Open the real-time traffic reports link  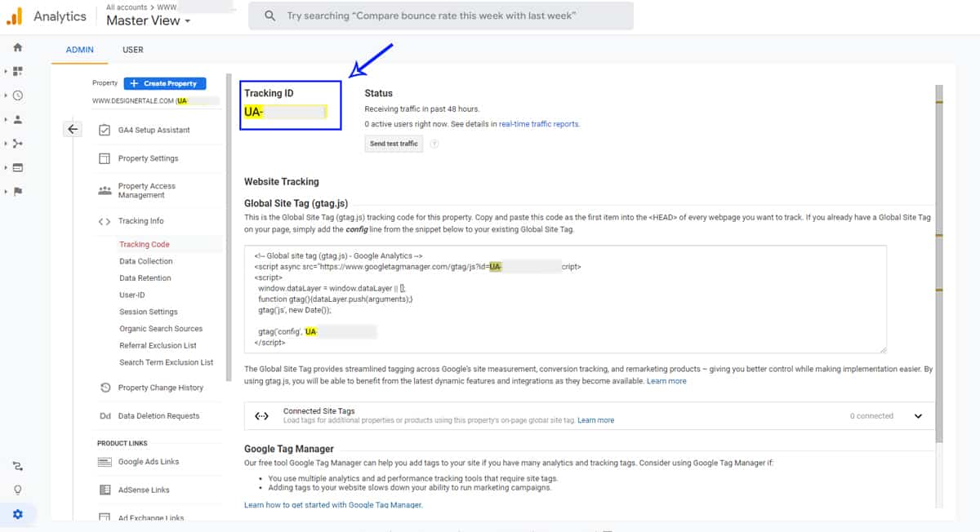pyautogui.click(x=538, y=124)
